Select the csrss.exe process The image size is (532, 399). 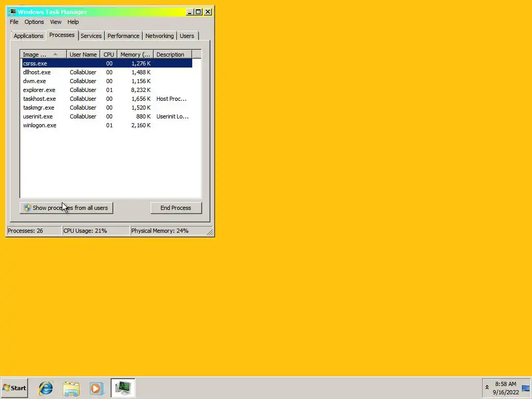[107, 63]
